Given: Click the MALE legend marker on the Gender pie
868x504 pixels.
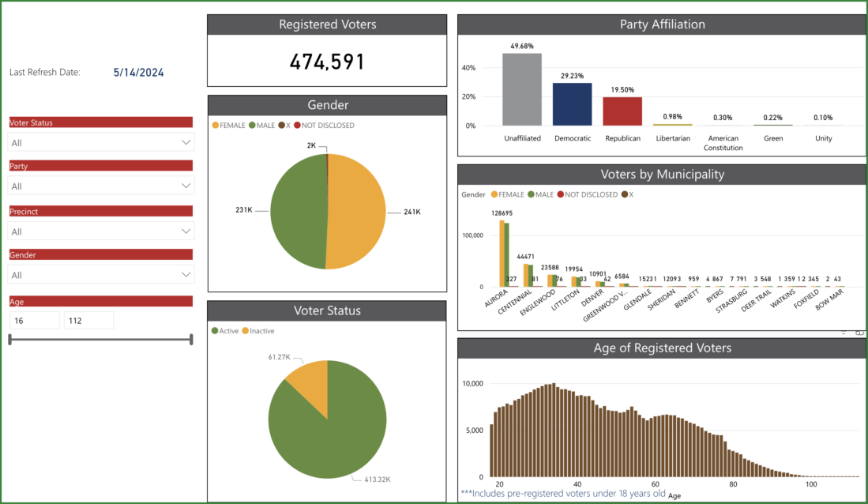Looking at the screenshot, I should (253, 126).
